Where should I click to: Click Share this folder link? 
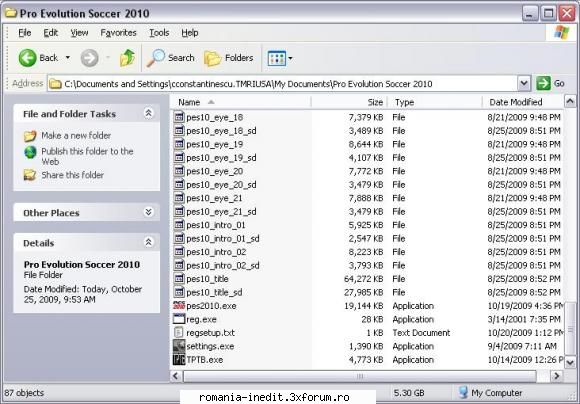tap(72, 175)
